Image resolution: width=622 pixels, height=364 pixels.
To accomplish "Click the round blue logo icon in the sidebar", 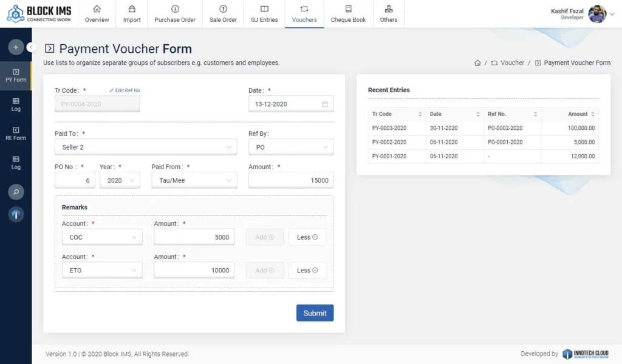I will [16, 214].
